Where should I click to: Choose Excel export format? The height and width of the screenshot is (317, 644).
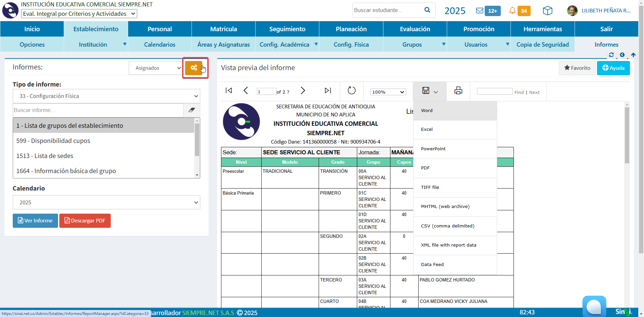(x=427, y=129)
